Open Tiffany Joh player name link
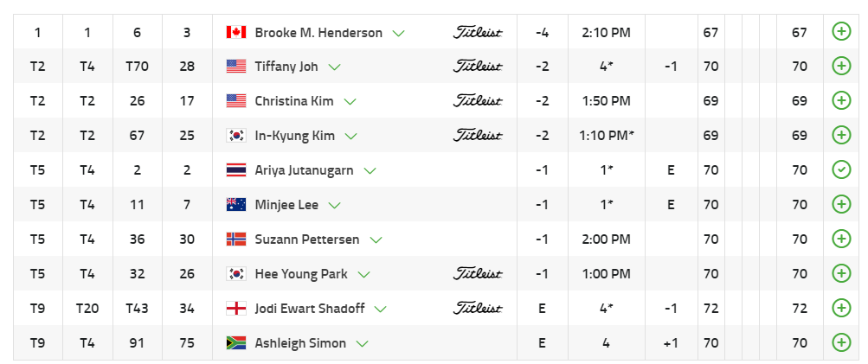This screenshot has width=868, height=364. (x=285, y=67)
